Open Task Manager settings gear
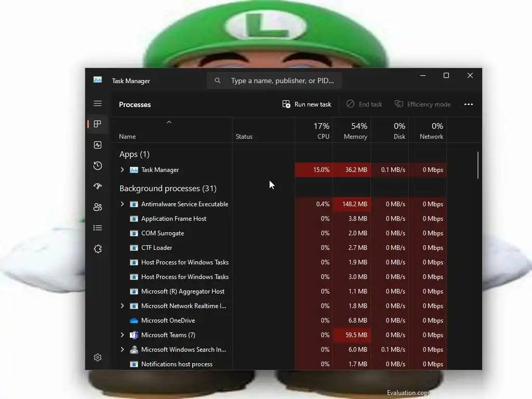532x399 pixels. coord(98,357)
